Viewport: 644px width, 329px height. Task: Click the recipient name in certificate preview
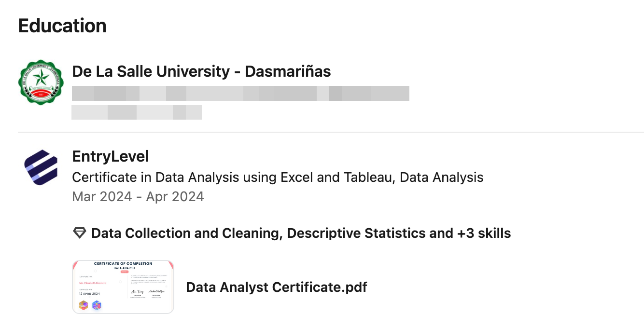[x=92, y=283]
